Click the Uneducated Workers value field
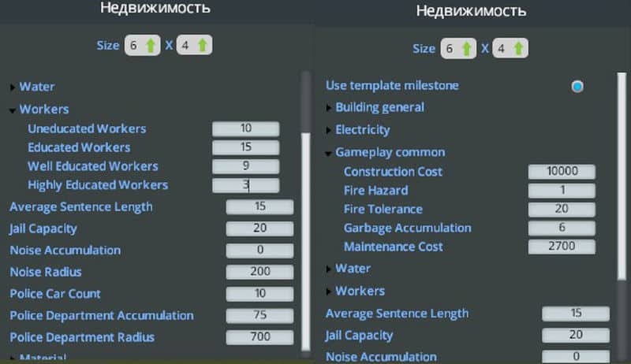 pos(245,128)
